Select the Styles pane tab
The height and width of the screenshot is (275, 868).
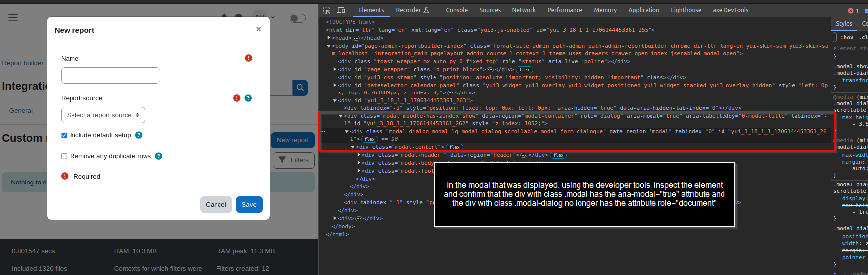844,23
